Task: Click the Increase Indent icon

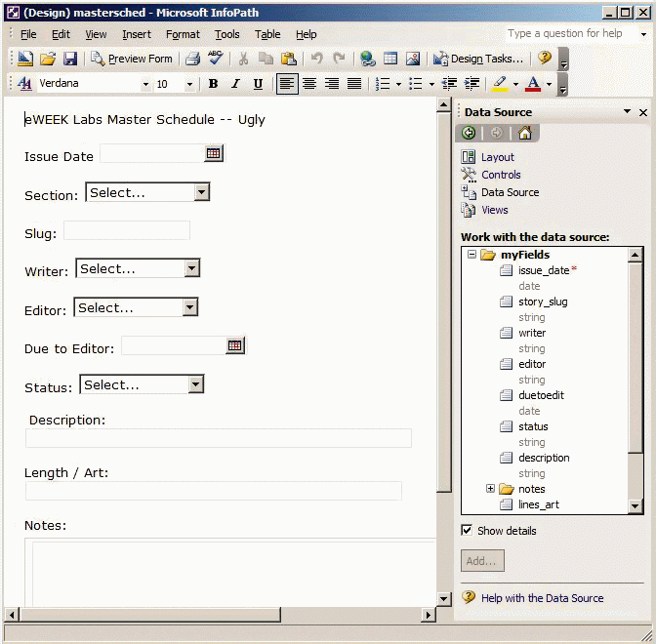Action: (x=471, y=84)
